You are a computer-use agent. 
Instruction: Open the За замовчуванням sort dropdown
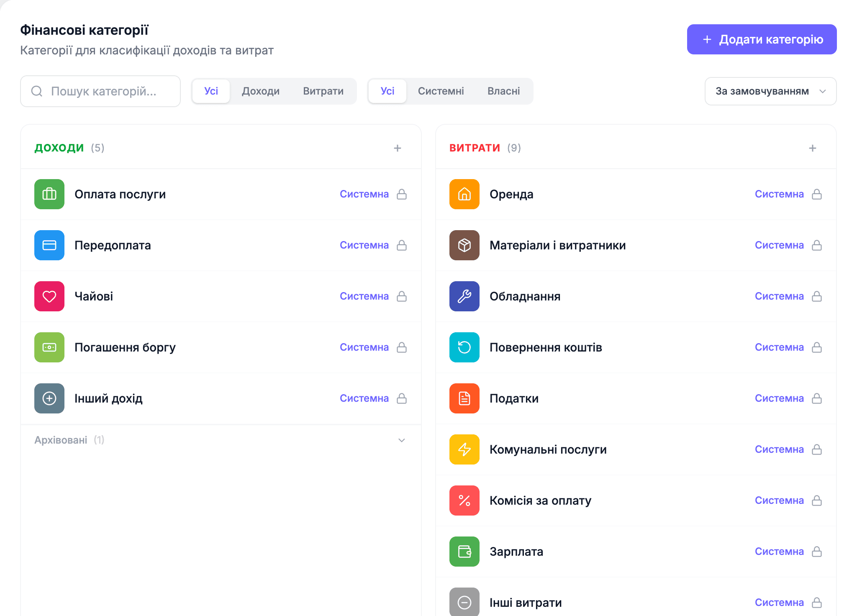(x=770, y=91)
